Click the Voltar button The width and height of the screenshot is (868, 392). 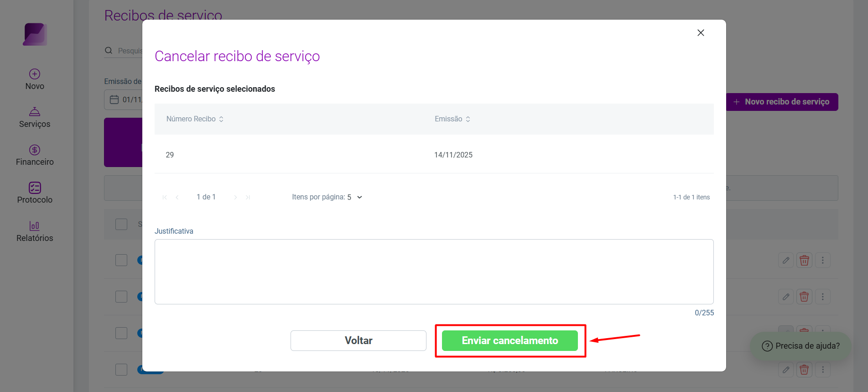[x=358, y=340]
